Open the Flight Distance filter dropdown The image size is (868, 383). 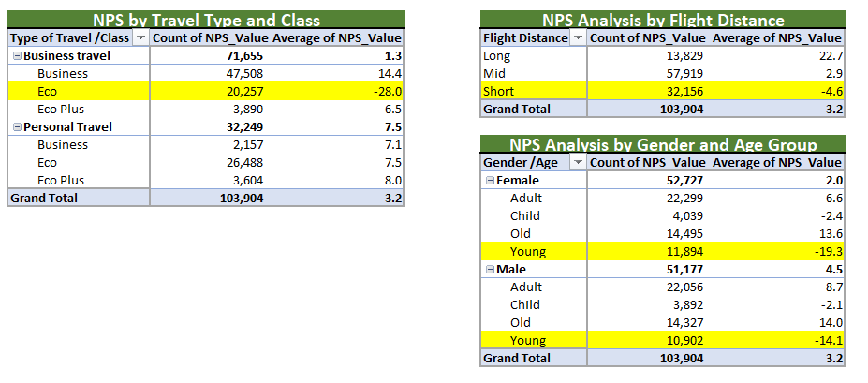[579, 37]
